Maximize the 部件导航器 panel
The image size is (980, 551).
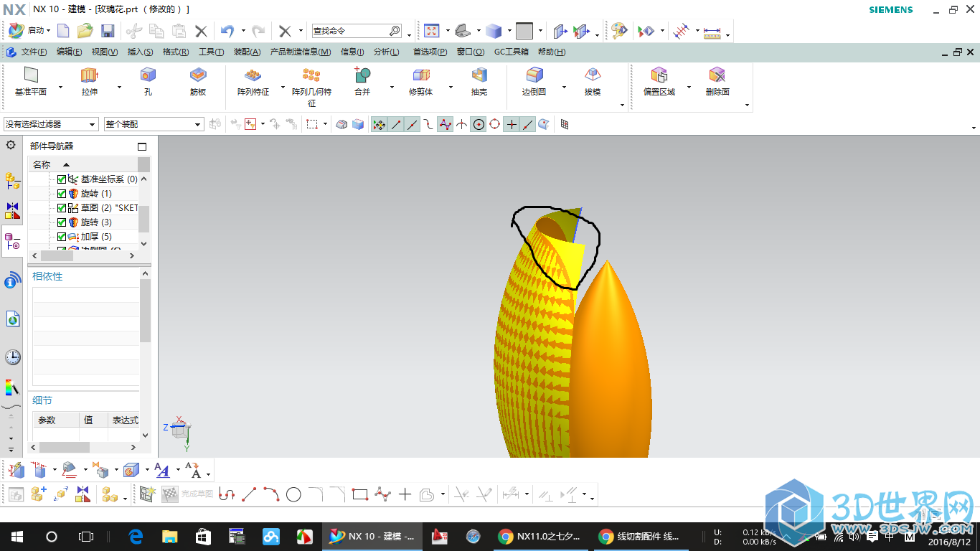142,146
